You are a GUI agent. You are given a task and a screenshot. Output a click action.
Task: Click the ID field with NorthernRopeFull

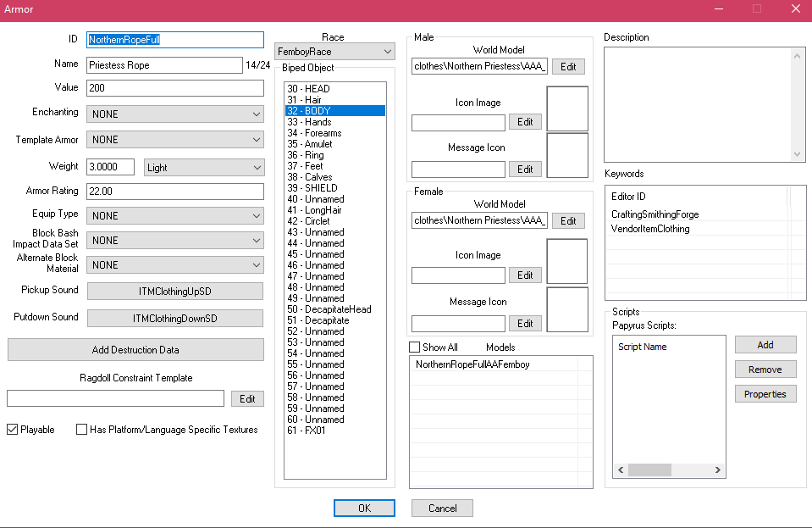click(x=175, y=39)
